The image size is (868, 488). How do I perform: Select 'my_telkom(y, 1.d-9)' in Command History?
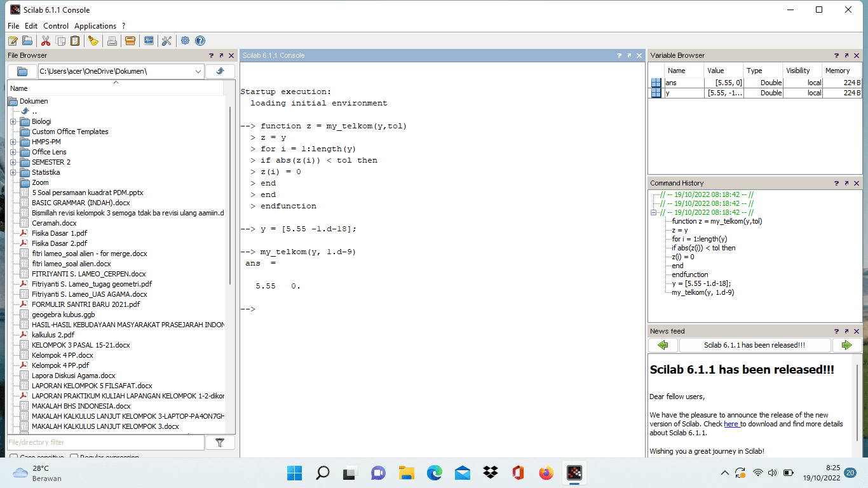point(703,292)
